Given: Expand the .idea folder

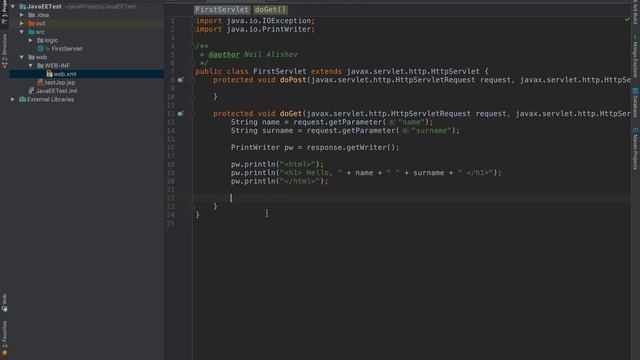Looking at the screenshot, I should pyautogui.click(x=22, y=15).
